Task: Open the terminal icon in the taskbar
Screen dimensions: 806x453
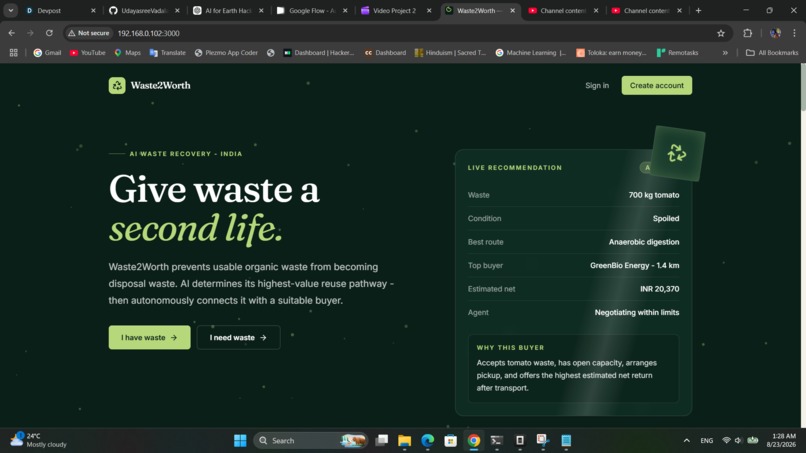Action: (x=497, y=441)
